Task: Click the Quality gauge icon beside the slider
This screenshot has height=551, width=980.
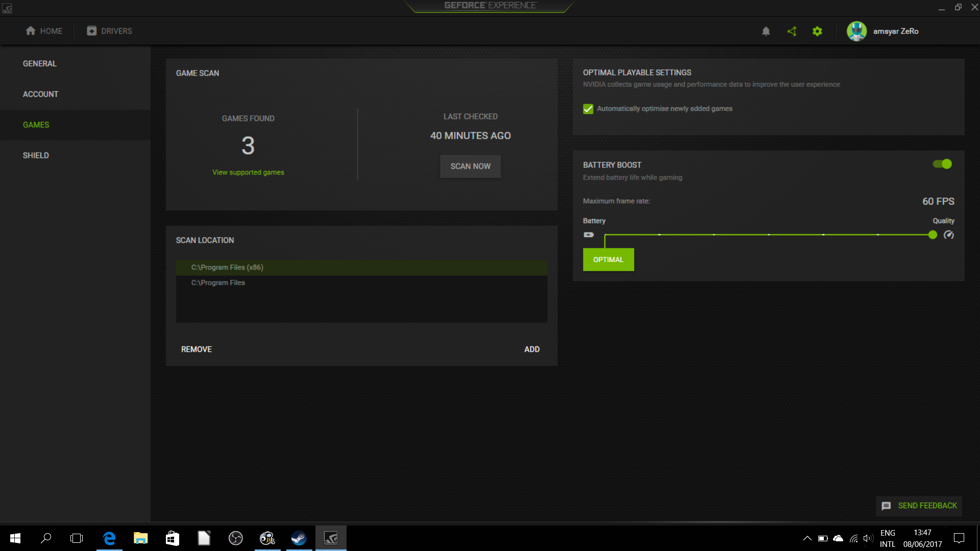Action: [948, 235]
